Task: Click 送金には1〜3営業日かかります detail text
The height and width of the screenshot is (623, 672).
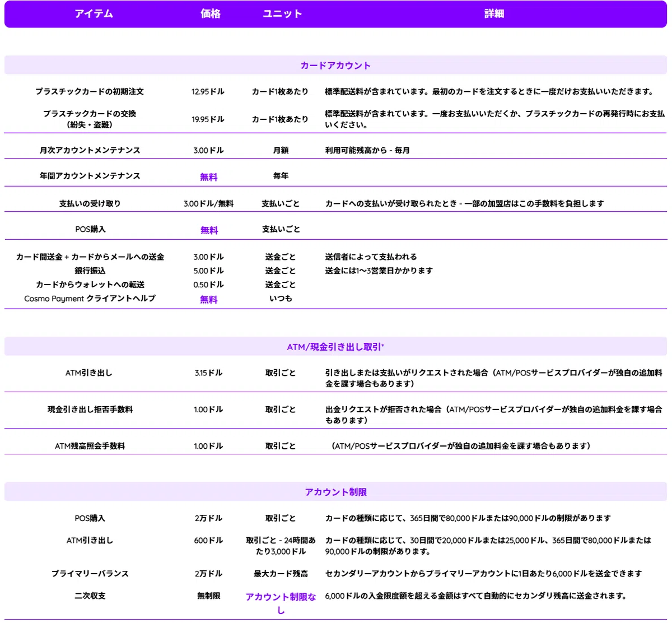Action: point(379,271)
